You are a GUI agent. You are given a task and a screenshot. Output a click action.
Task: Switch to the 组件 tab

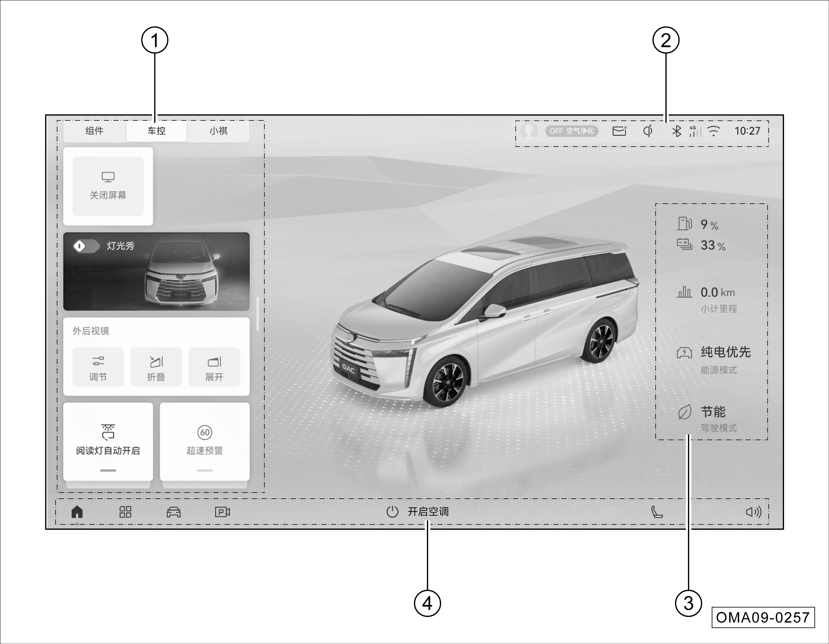(95, 131)
